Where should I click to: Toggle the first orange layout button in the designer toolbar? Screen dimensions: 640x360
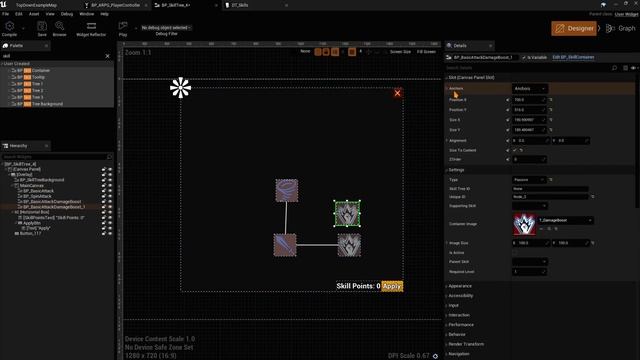[x=318, y=52]
